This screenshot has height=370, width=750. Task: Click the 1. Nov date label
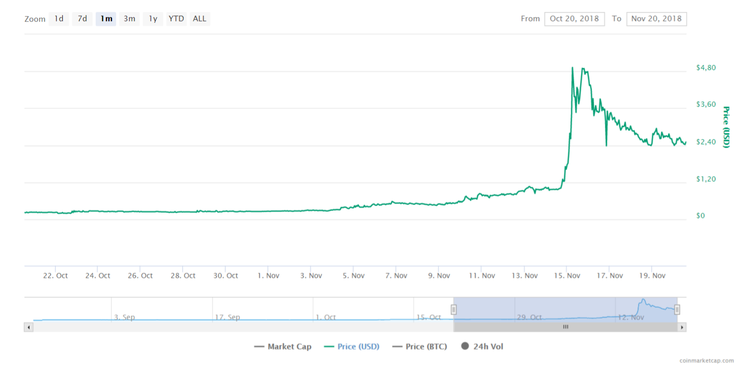[x=268, y=276]
